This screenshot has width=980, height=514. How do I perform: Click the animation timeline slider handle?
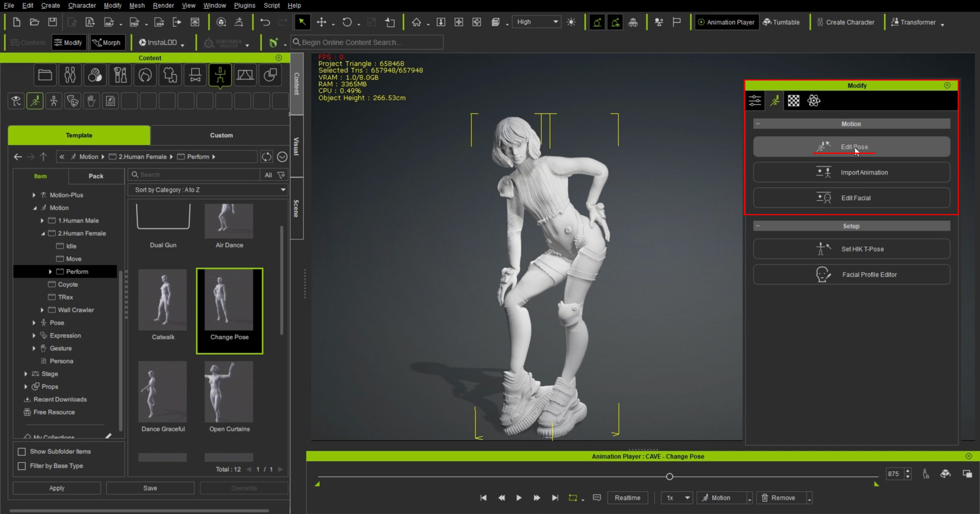tap(669, 476)
